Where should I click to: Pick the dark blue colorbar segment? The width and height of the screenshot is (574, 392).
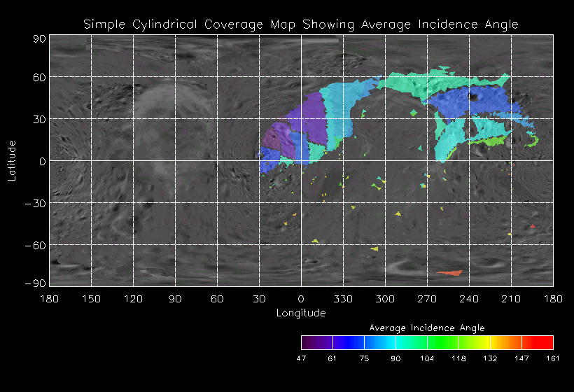click(x=348, y=342)
